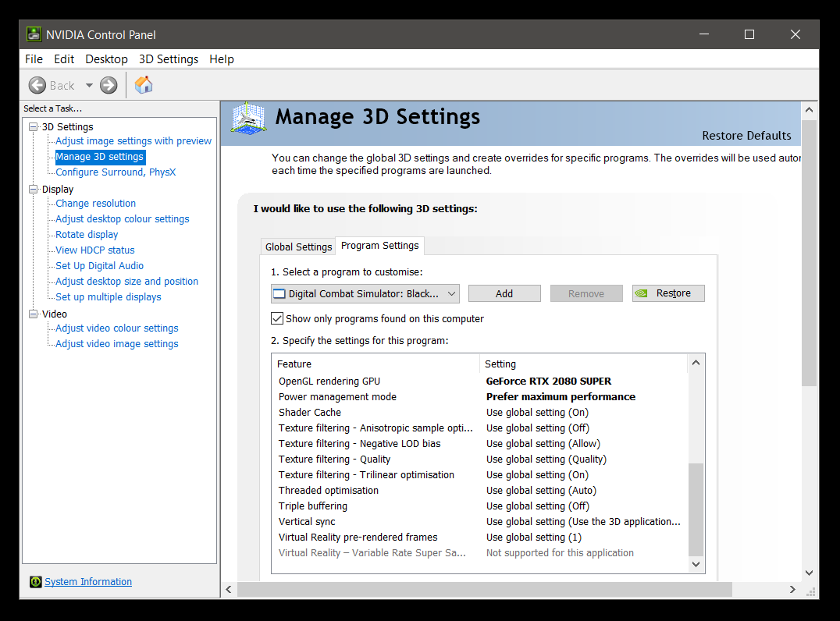Open Set up multiple displays
The image size is (840, 621).
click(109, 296)
